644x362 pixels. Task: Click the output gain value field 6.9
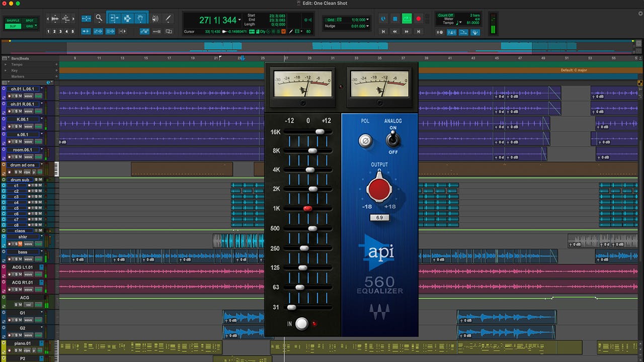[379, 218]
